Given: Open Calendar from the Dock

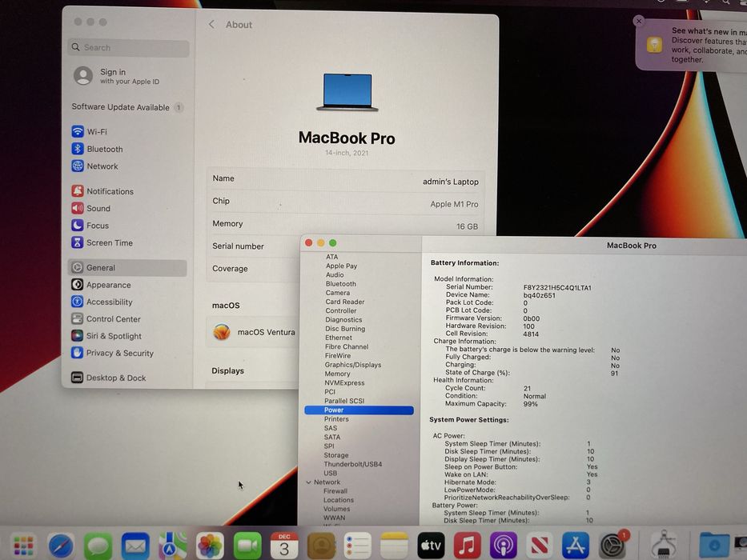Looking at the screenshot, I should coord(284,546).
